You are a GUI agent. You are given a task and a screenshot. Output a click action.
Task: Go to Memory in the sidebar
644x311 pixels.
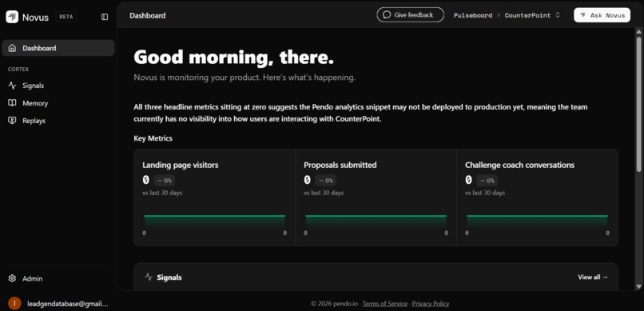pyautogui.click(x=58, y=103)
